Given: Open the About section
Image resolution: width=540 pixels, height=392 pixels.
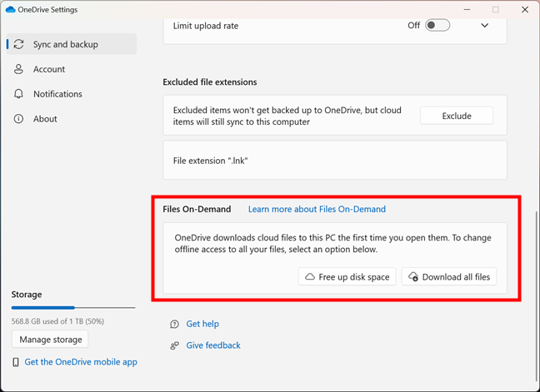Looking at the screenshot, I should pos(45,119).
